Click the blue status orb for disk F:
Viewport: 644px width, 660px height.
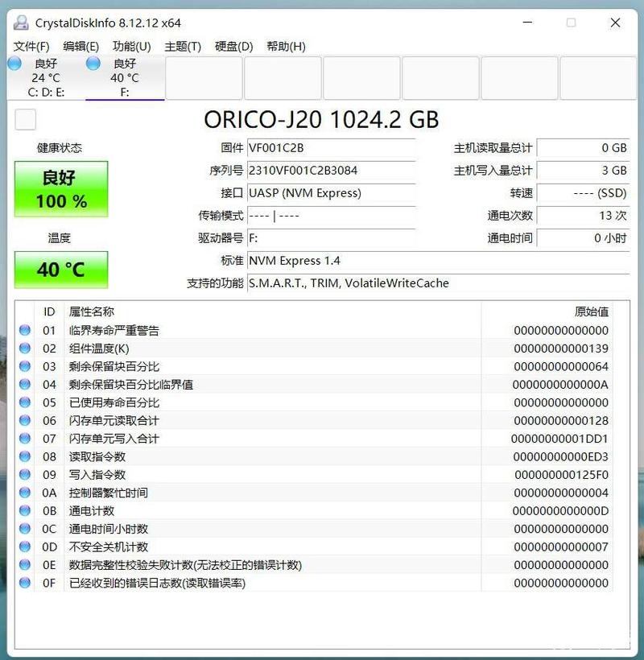(93, 63)
